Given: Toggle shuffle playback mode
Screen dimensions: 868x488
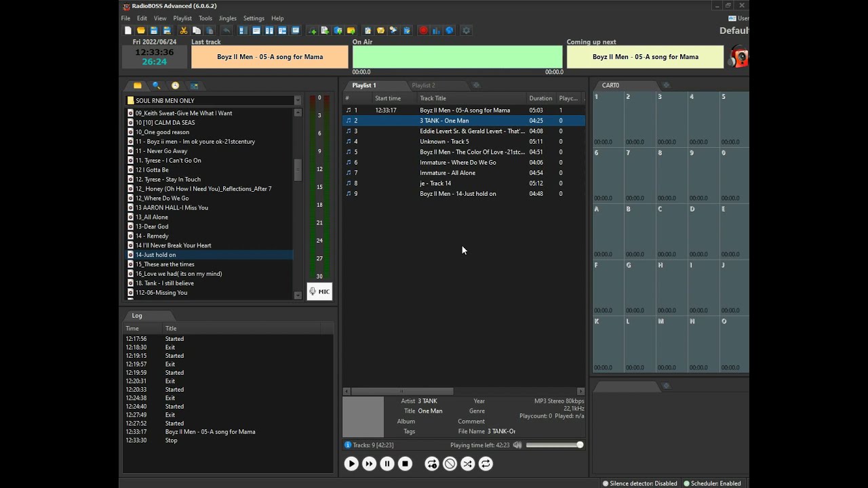Looking at the screenshot, I should (468, 464).
